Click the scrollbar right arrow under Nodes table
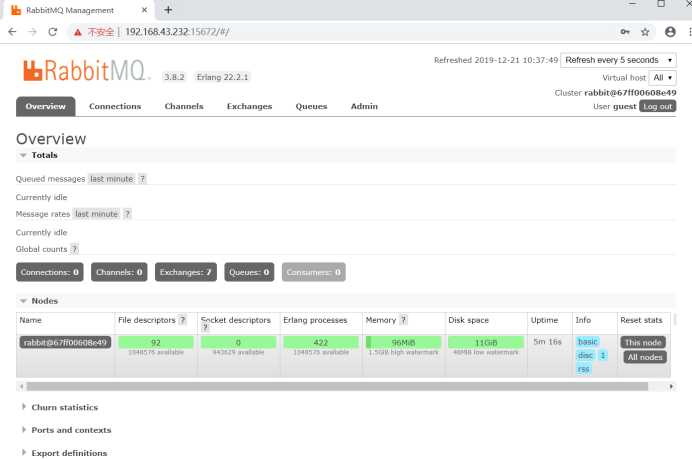This screenshot has height=459, width=692. [x=671, y=387]
